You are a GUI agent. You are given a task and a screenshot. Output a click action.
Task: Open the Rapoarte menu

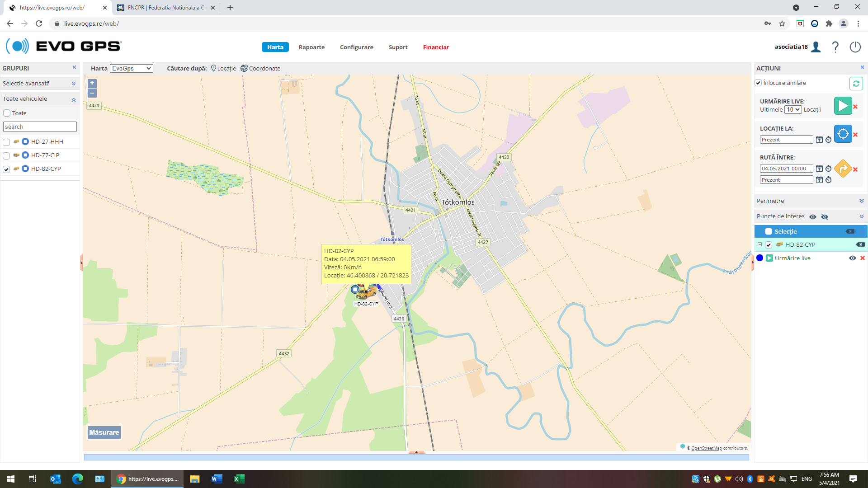tap(311, 47)
